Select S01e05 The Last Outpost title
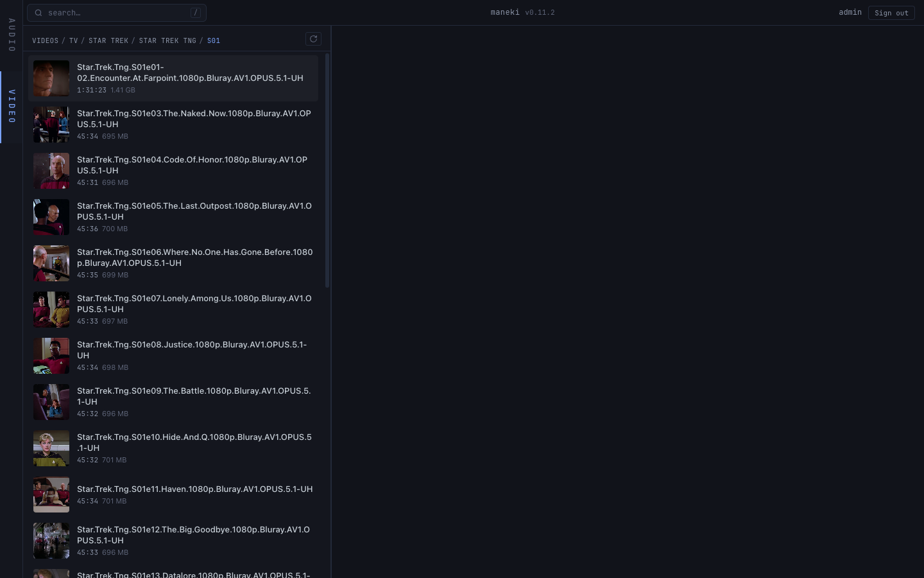 tap(194, 211)
